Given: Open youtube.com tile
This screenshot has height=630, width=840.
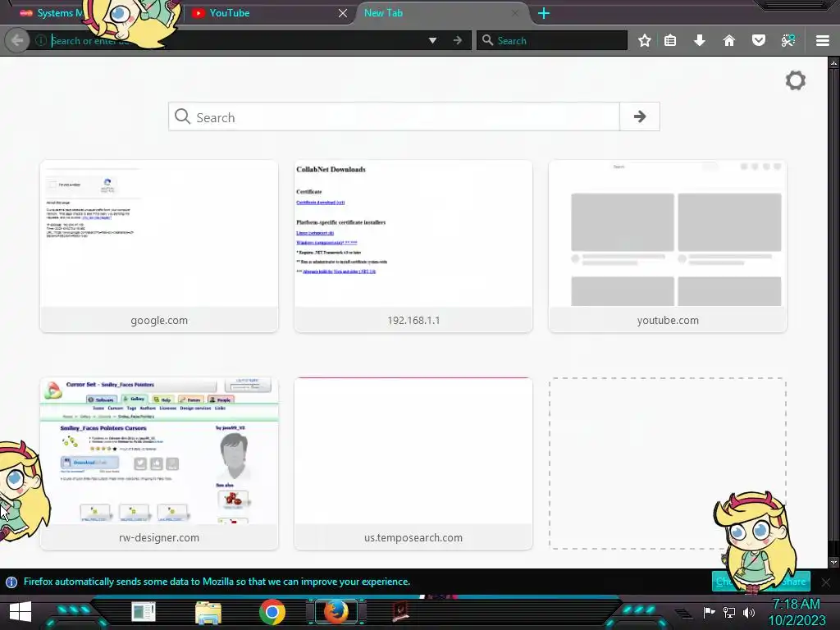Looking at the screenshot, I should pyautogui.click(x=668, y=246).
